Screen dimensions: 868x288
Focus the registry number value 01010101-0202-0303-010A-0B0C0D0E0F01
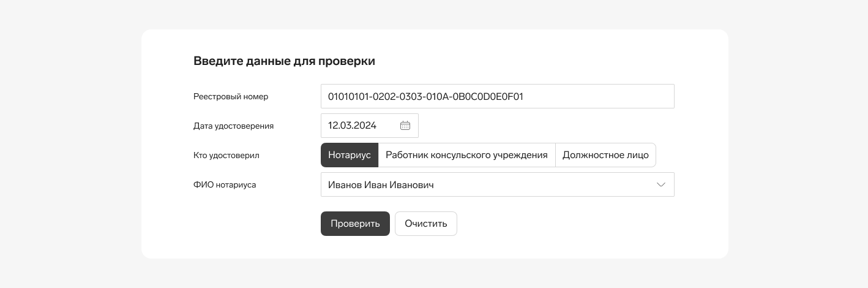[x=425, y=96]
